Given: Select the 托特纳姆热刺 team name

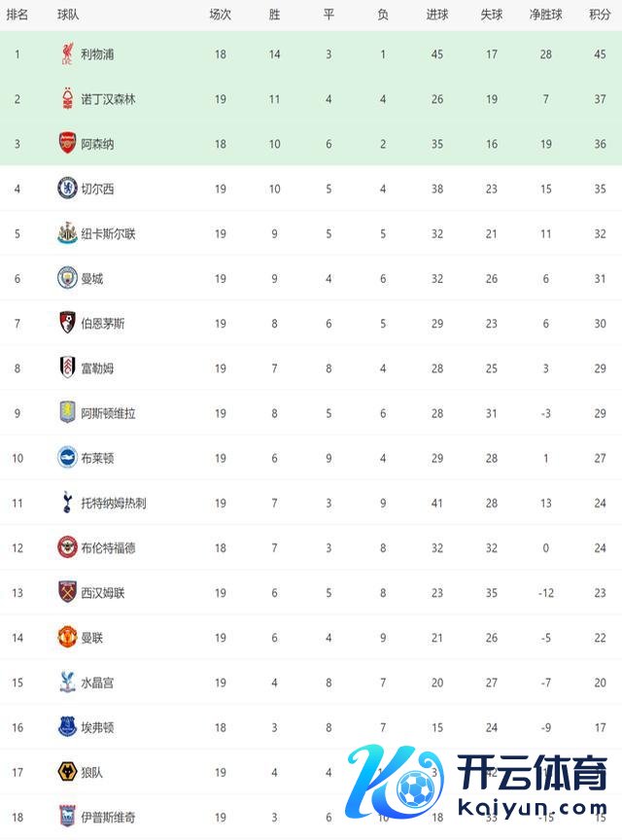Looking at the screenshot, I should 114,503.
